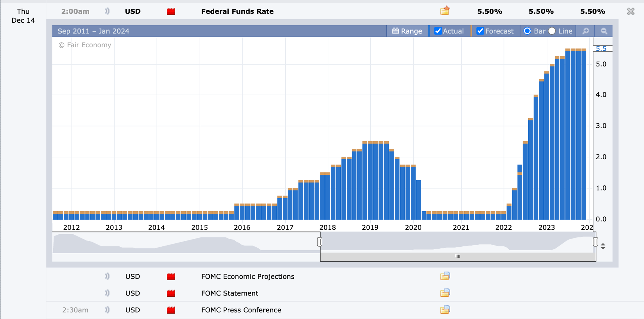Click the 2023 label on the x-axis
The width and height of the screenshot is (644, 319).
[x=547, y=227]
